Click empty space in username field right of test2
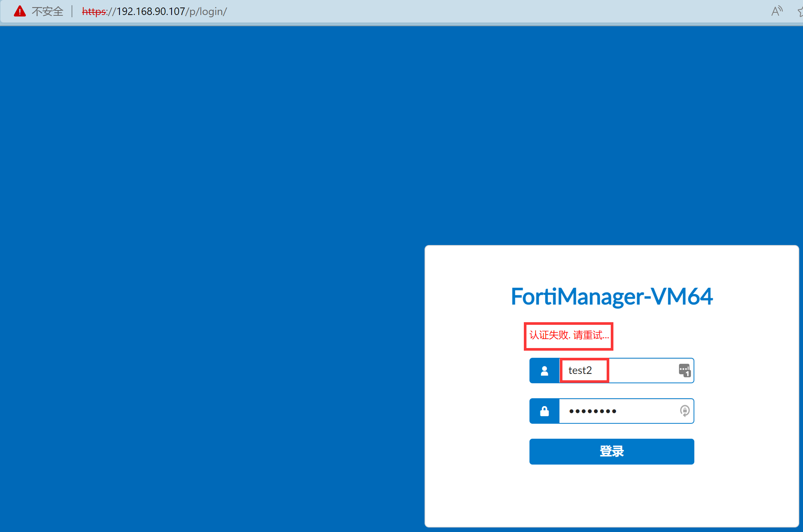The image size is (803, 532). (x=643, y=371)
